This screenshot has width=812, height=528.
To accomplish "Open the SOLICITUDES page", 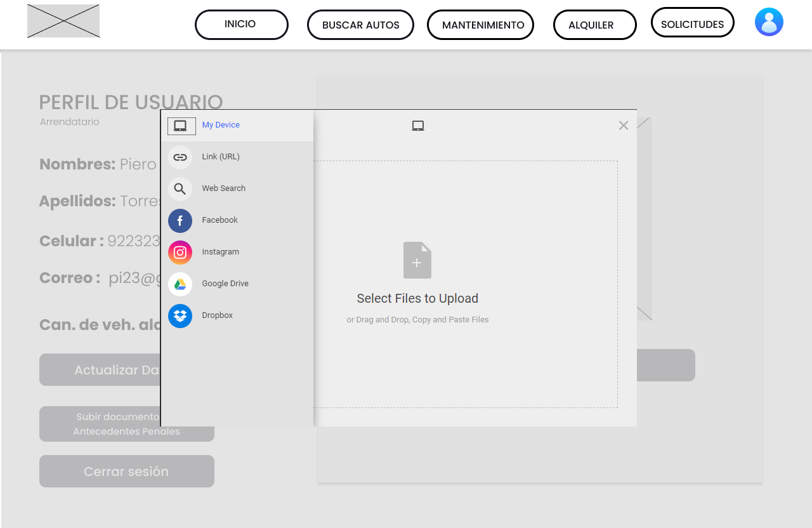I will [693, 23].
